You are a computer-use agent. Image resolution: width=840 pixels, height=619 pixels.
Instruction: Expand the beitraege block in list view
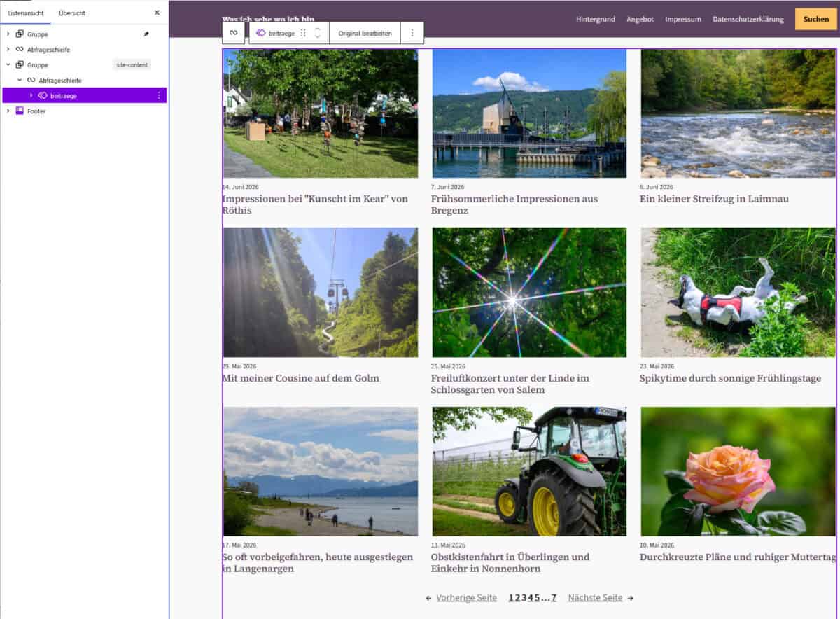tap(31, 95)
